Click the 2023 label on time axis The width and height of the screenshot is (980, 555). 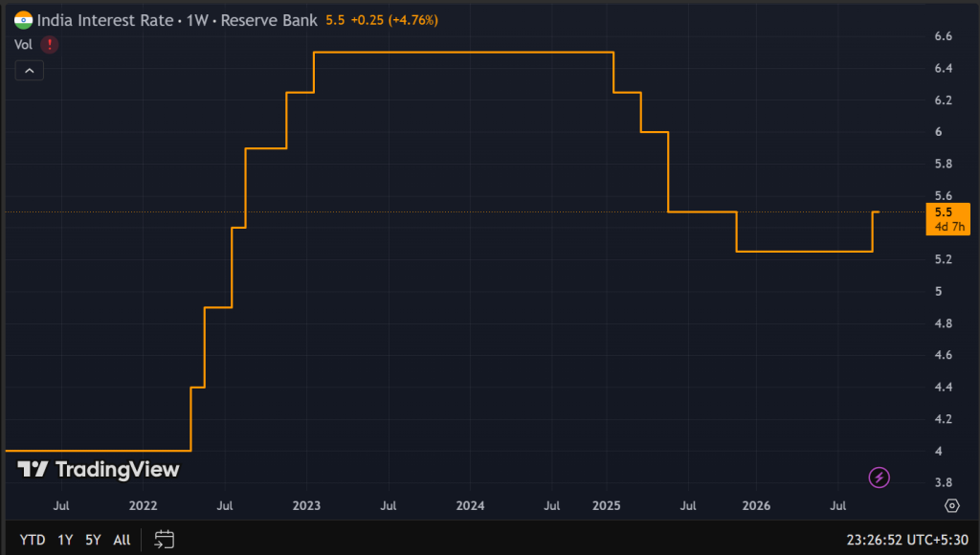[306, 505]
